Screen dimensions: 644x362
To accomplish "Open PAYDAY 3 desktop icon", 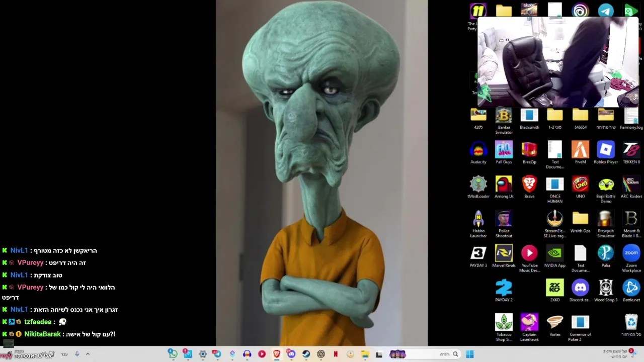I will 478,256.
